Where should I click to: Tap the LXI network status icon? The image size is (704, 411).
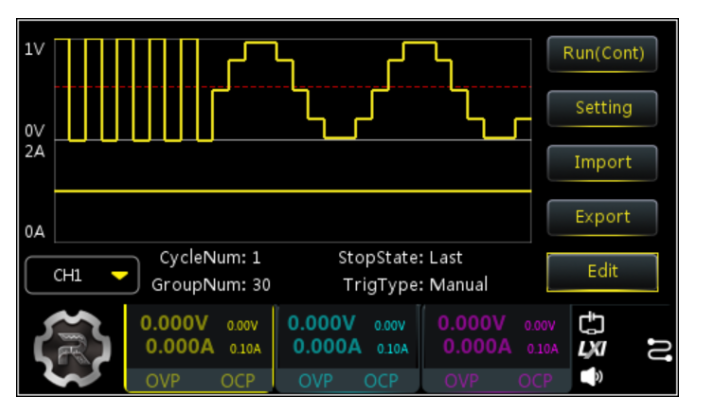(592, 349)
